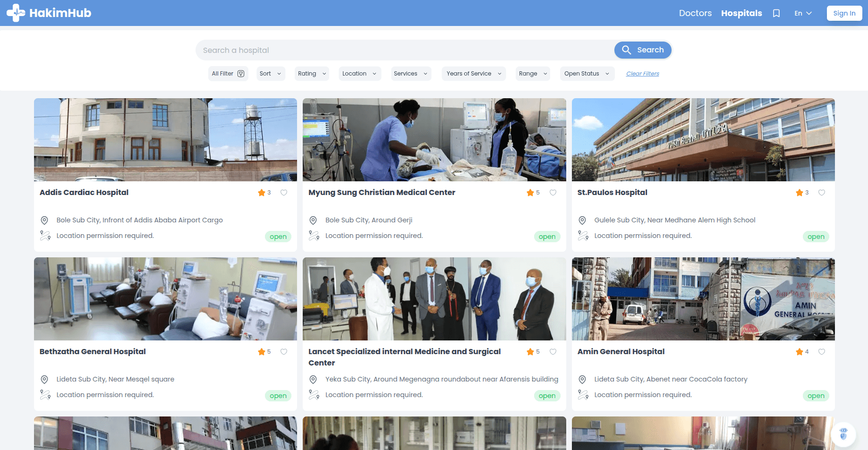Click 'Lideta Sub City, Near Mesqel square' address
The image size is (868, 450).
tap(115, 379)
